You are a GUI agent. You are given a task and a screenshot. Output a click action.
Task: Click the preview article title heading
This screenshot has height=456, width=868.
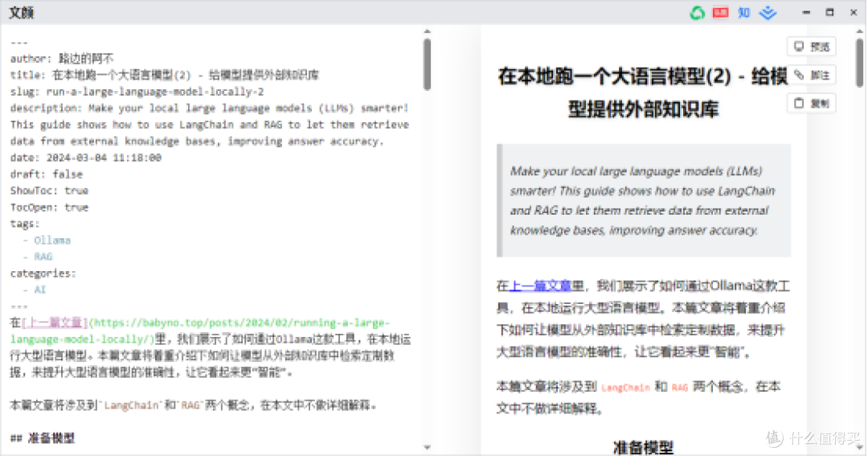pos(643,92)
